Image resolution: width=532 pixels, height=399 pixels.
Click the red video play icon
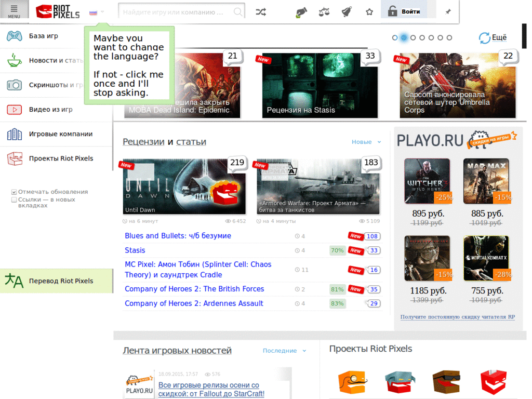click(15, 109)
